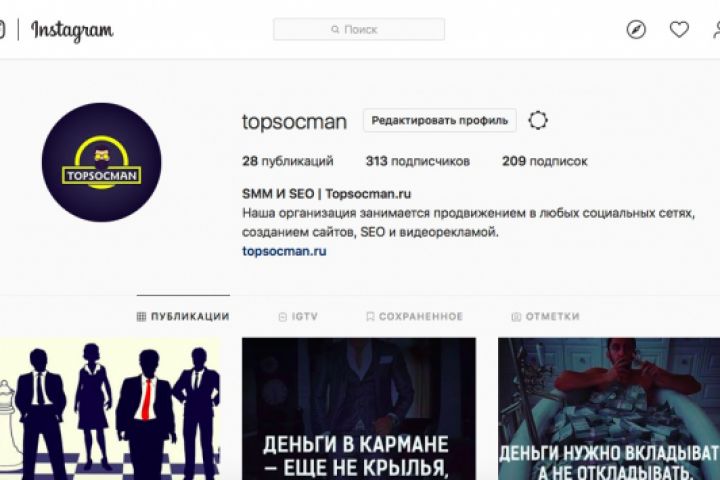Image resolution: width=720 pixels, height=480 pixels.
Task: Open the business silhouettes post thumbnail
Action: pos(110,409)
